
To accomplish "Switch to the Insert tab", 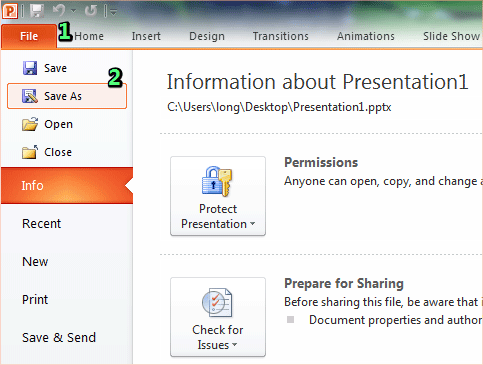I will click(146, 36).
